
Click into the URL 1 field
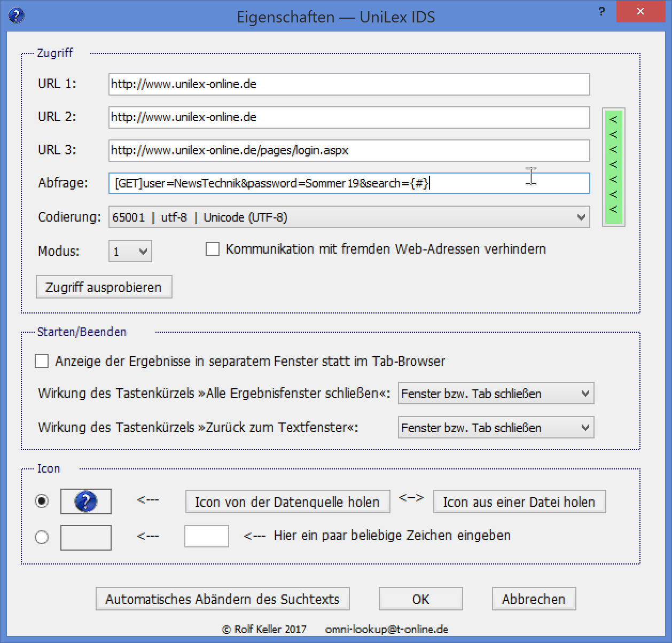pyautogui.click(x=349, y=84)
